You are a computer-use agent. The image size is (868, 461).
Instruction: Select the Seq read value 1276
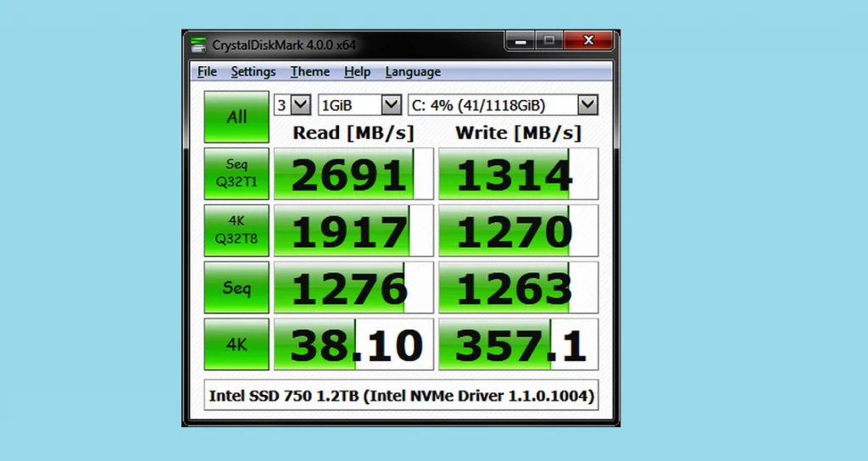pyautogui.click(x=353, y=288)
